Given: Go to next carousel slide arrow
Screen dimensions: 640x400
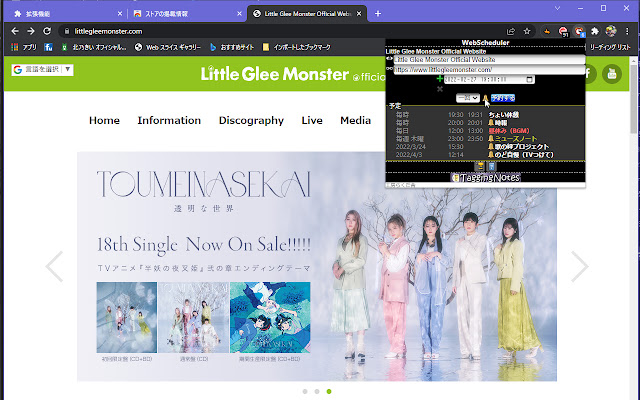Looking at the screenshot, I should point(579,266).
